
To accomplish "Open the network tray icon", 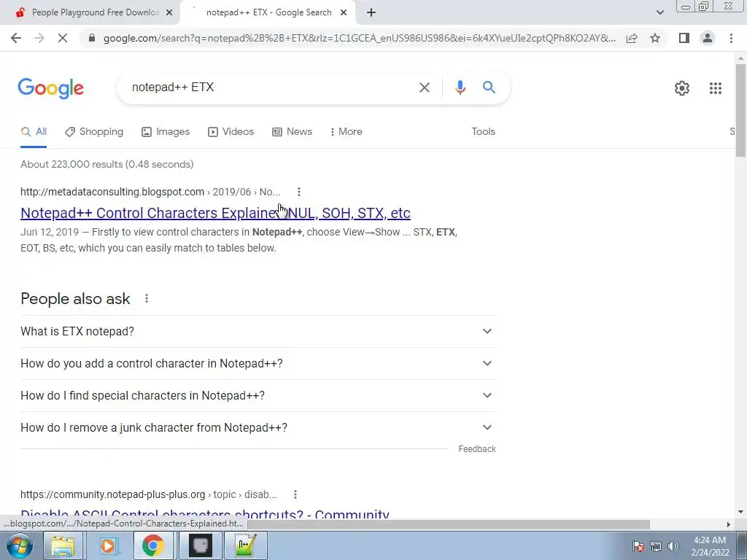I will pyautogui.click(x=656, y=546).
